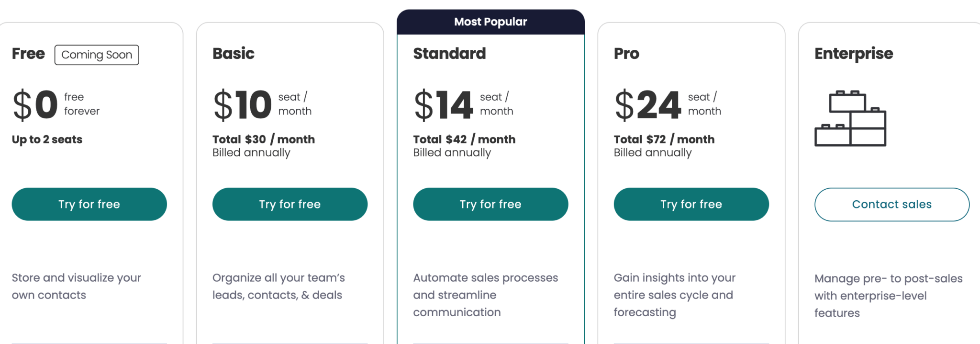980x344 pixels.
Task: Click Try for free beneath the Pro price
Action: click(691, 204)
